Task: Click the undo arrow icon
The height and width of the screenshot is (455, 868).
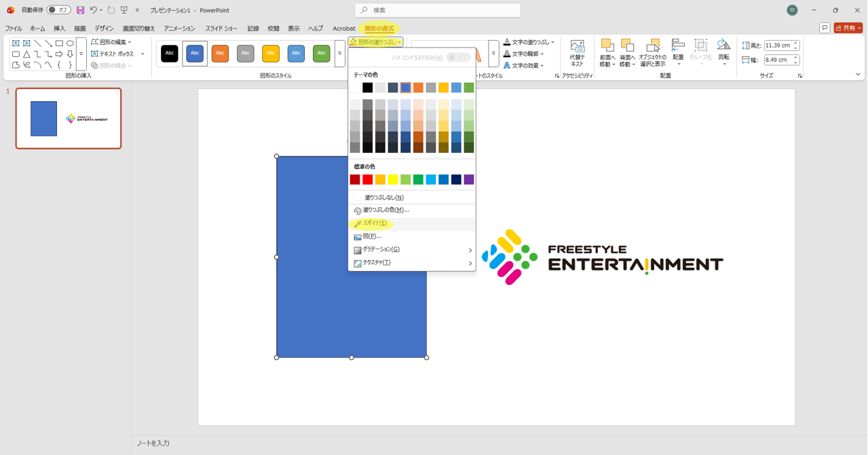Action: tap(94, 10)
